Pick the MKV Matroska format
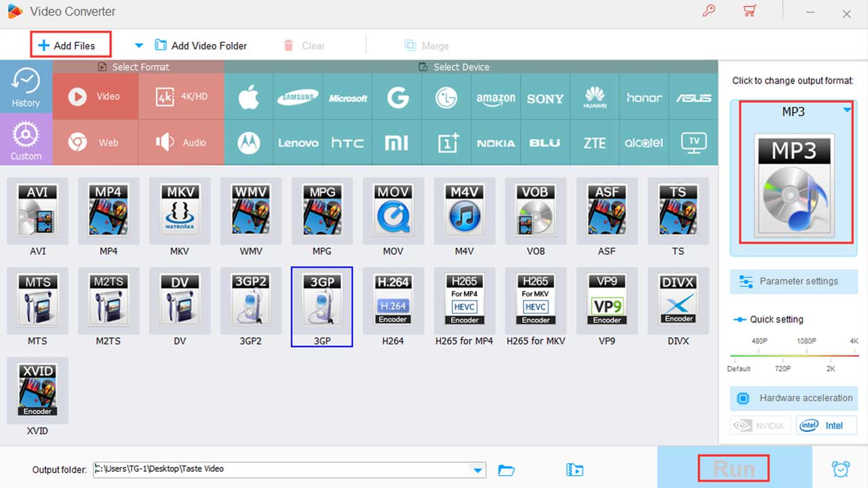 180,211
